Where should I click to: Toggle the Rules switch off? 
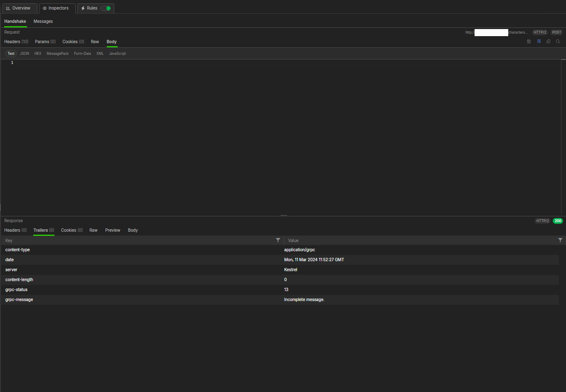(106, 8)
